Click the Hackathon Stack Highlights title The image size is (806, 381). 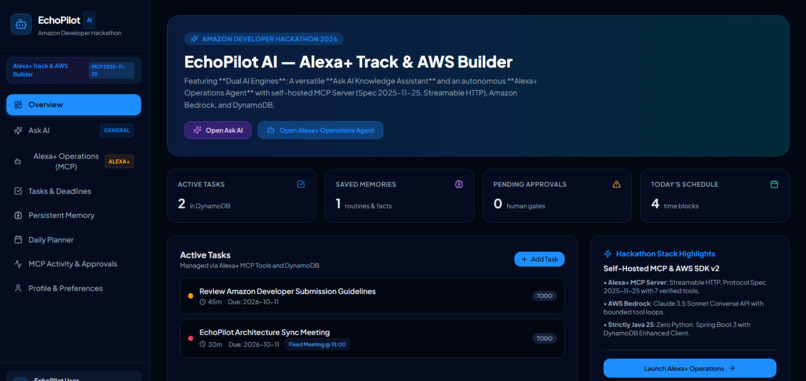[x=666, y=254]
